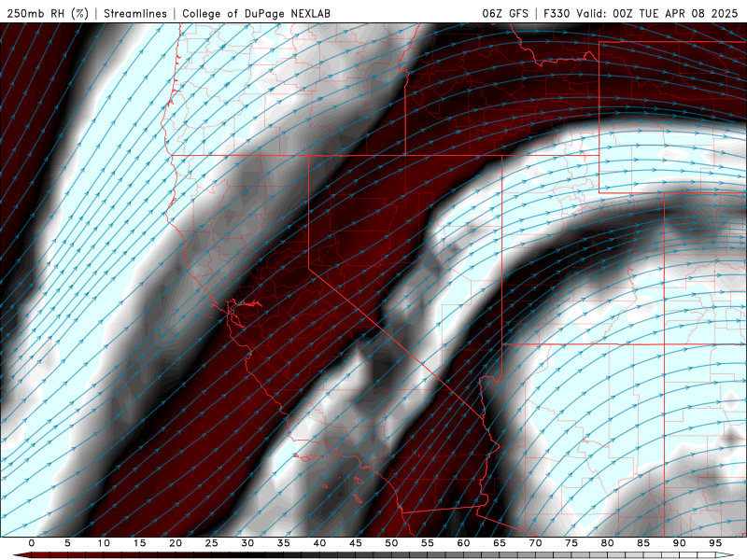Select the colorbar label "35"
This screenshot has height=560, width=747.
[284, 543]
